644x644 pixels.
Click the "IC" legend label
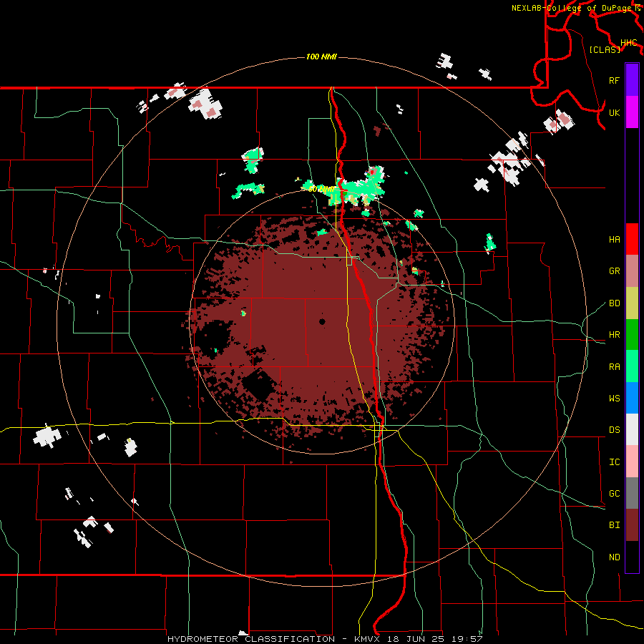[x=614, y=462]
